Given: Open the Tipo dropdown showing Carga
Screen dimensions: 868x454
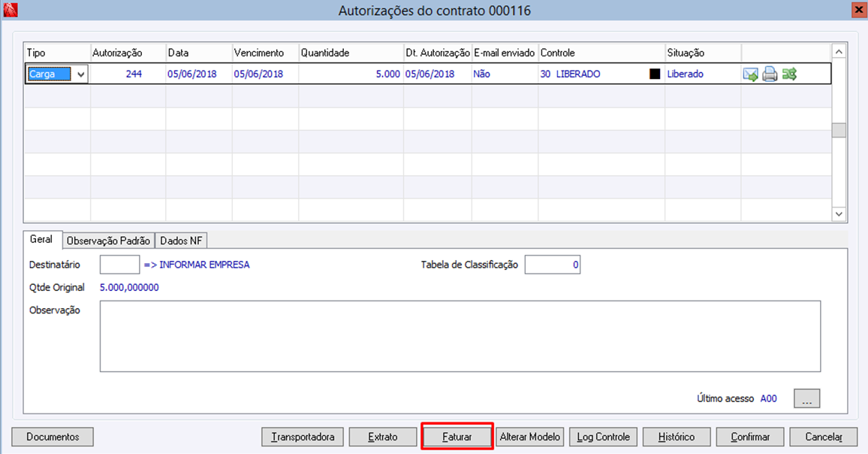Looking at the screenshot, I should coord(80,74).
